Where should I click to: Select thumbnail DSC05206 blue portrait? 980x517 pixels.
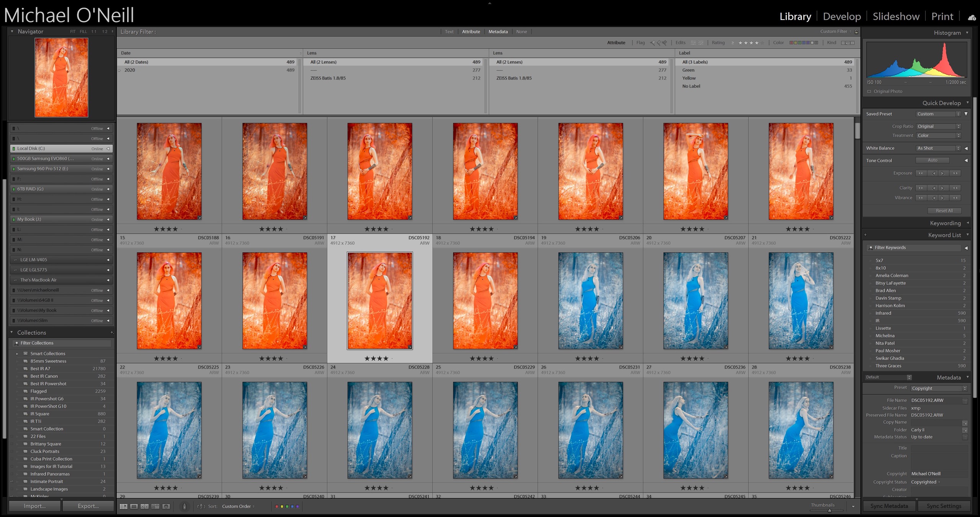coord(590,301)
